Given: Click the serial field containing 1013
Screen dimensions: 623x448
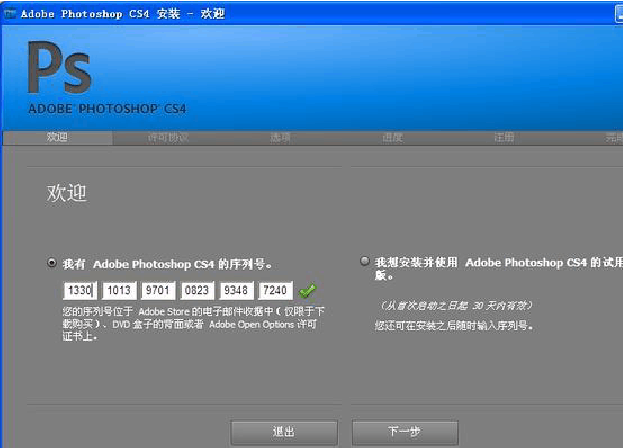Looking at the screenshot, I should [118, 291].
